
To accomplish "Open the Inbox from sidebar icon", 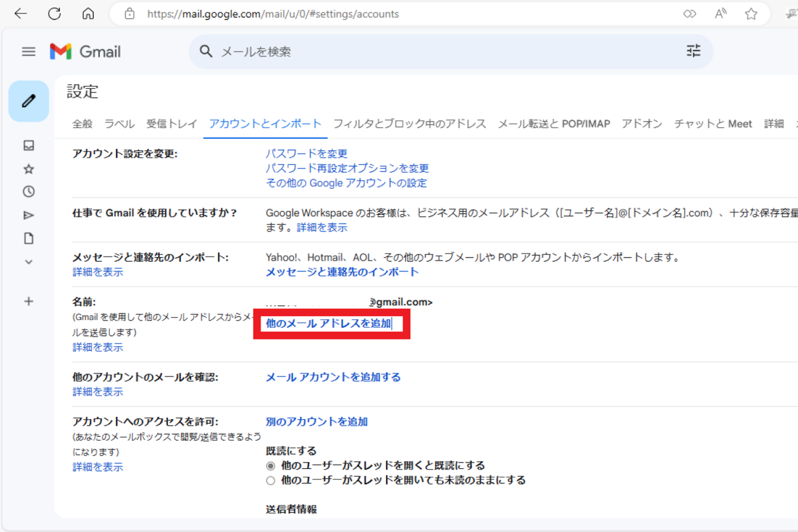I will tap(28, 145).
